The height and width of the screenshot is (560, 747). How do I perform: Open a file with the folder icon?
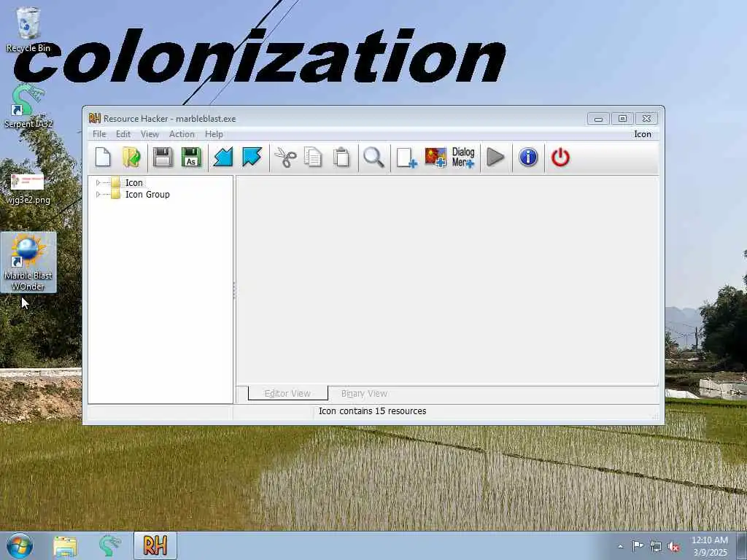(x=131, y=157)
